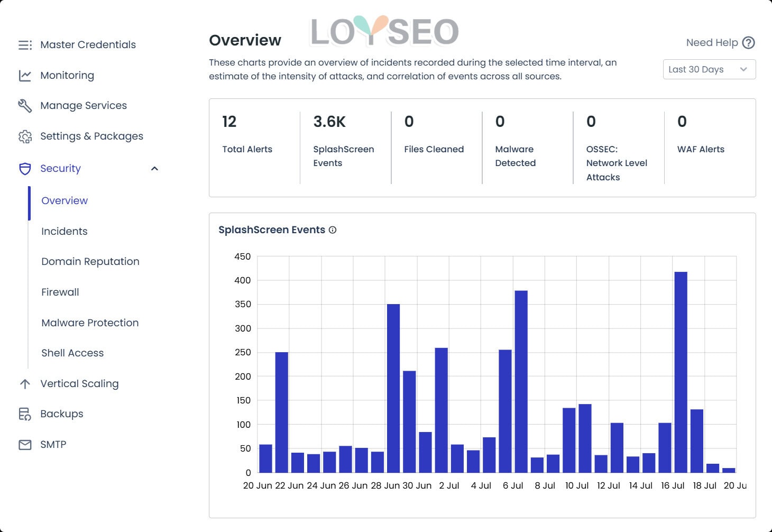Open the Firewall settings
Image resolution: width=772 pixels, height=532 pixels.
pyautogui.click(x=60, y=292)
